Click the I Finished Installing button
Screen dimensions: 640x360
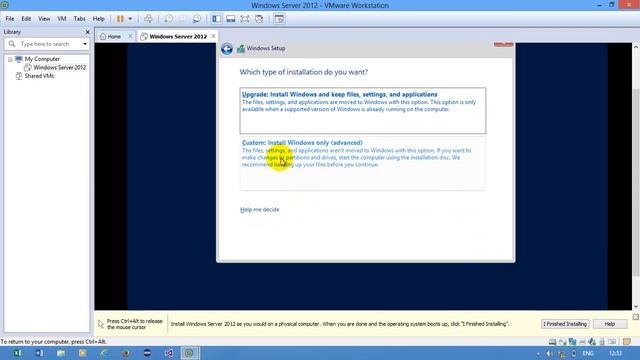point(565,324)
